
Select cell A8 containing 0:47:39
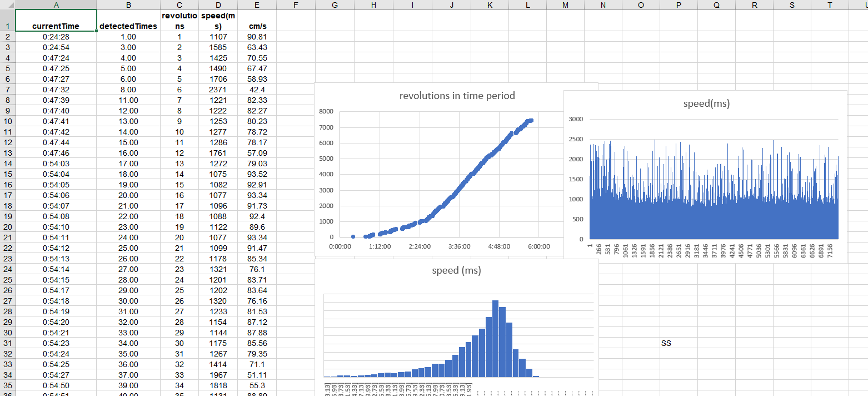(x=56, y=100)
